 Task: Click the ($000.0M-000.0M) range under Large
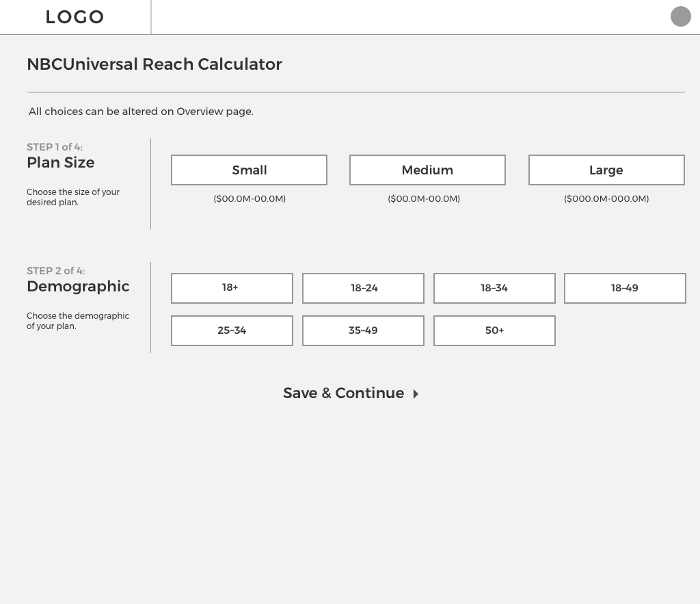(x=606, y=199)
